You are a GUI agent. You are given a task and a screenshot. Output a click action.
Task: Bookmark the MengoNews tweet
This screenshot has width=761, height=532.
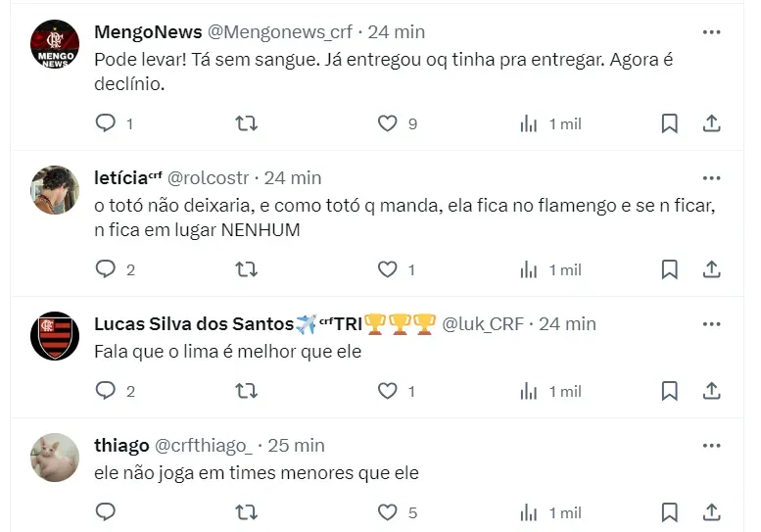point(670,123)
